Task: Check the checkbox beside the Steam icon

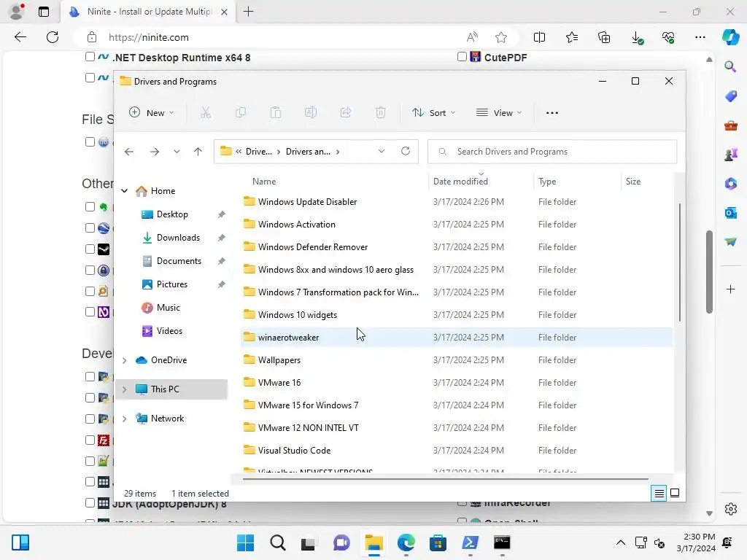Action: tap(90, 249)
